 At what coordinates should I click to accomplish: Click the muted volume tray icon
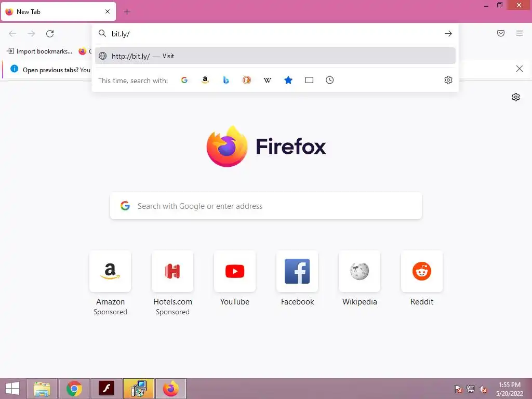(x=483, y=389)
